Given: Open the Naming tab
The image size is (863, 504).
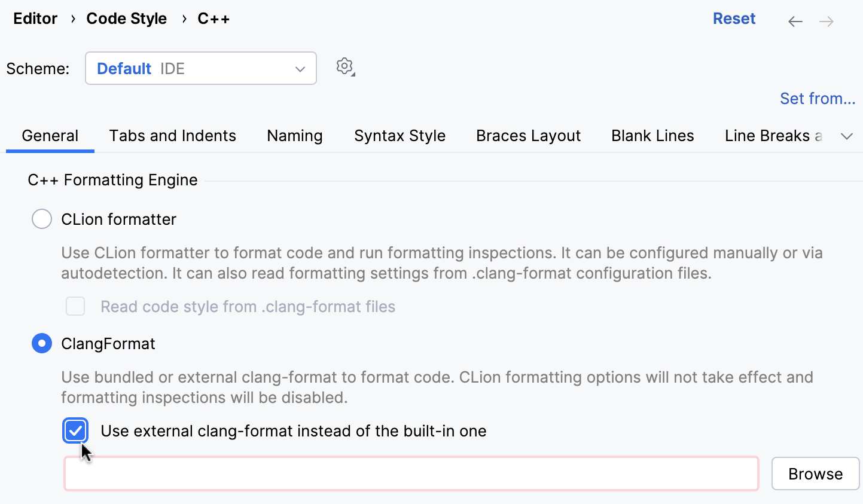Looking at the screenshot, I should point(294,136).
